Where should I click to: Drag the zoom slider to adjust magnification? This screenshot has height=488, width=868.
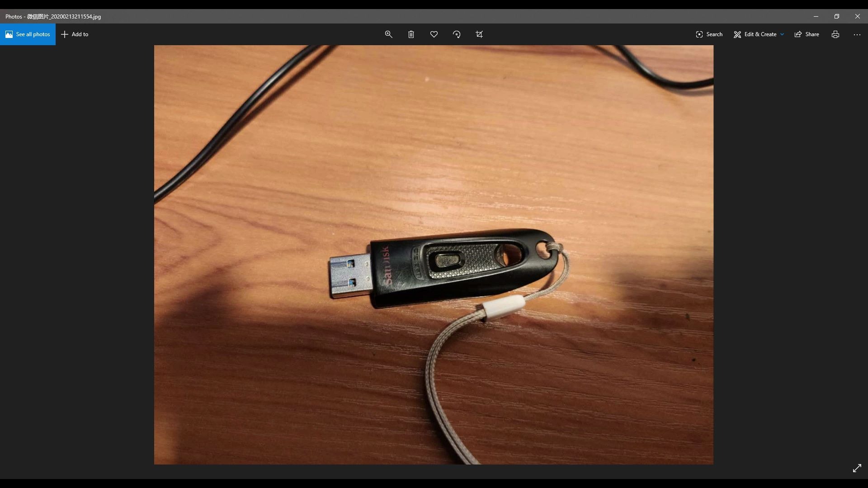389,34
